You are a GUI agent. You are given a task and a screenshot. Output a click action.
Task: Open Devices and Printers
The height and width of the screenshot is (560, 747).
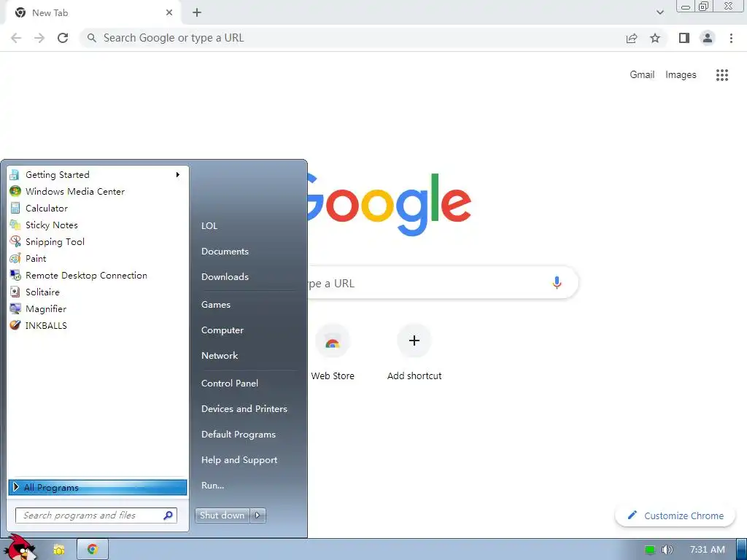pyautogui.click(x=244, y=409)
